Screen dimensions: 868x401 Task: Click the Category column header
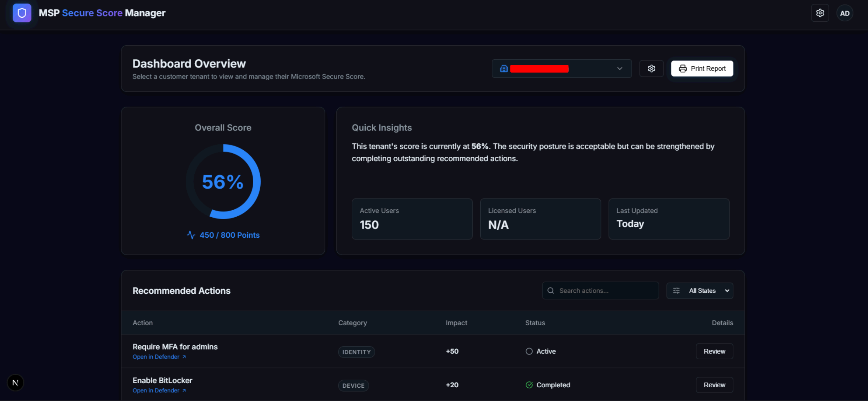pyautogui.click(x=352, y=323)
